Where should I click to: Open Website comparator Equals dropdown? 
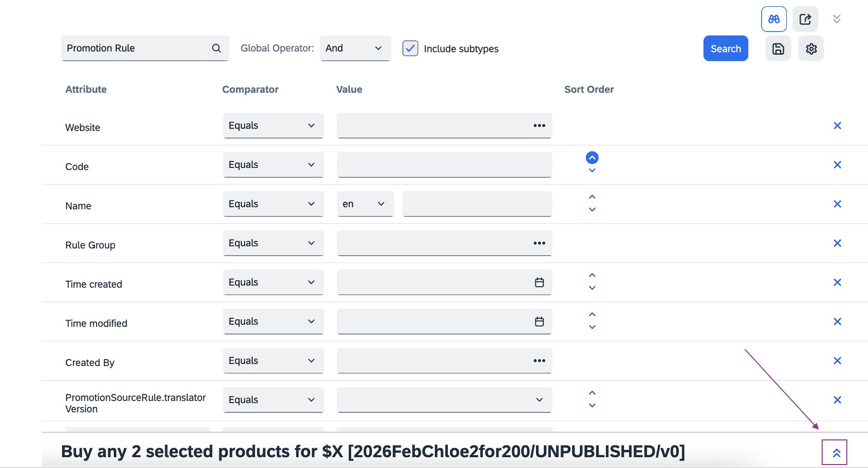click(273, 126)
